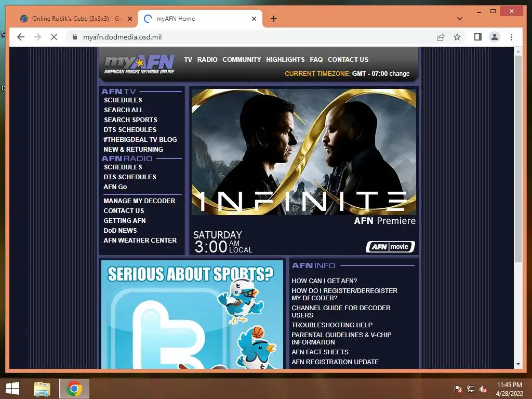The width and height of the screenshot is (532, 399).
Task: Click Chrome icon in taskbar
Action: (74, 389)
